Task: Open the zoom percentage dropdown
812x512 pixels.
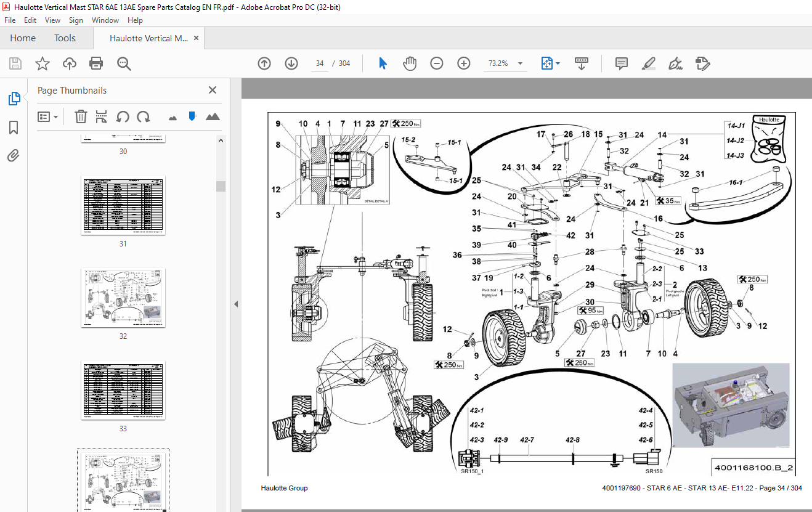Action: click(521, 63)
